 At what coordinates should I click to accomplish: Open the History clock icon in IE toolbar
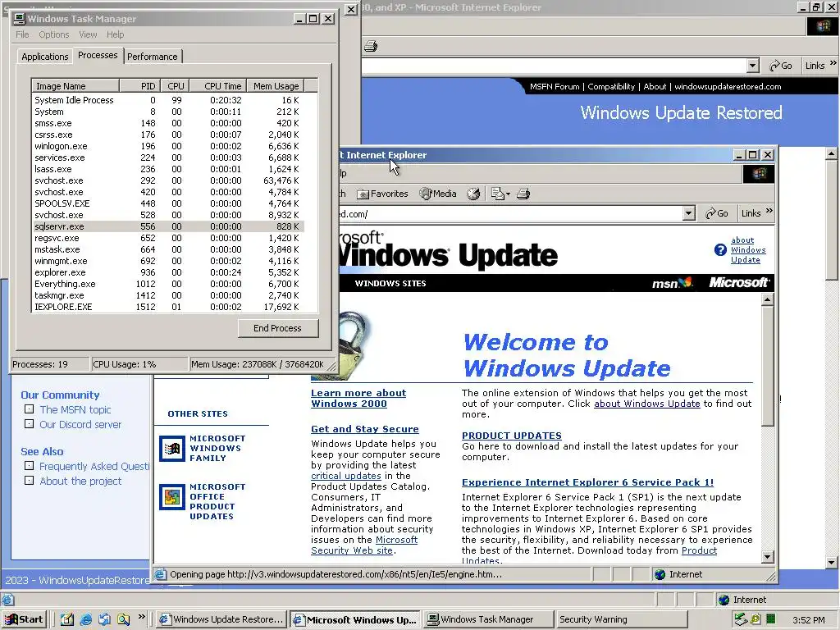(473, 194)
